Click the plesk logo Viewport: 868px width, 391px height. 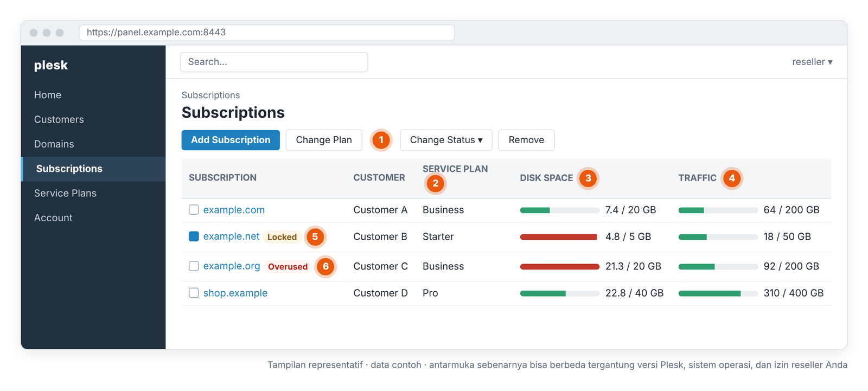coord(51,65)
